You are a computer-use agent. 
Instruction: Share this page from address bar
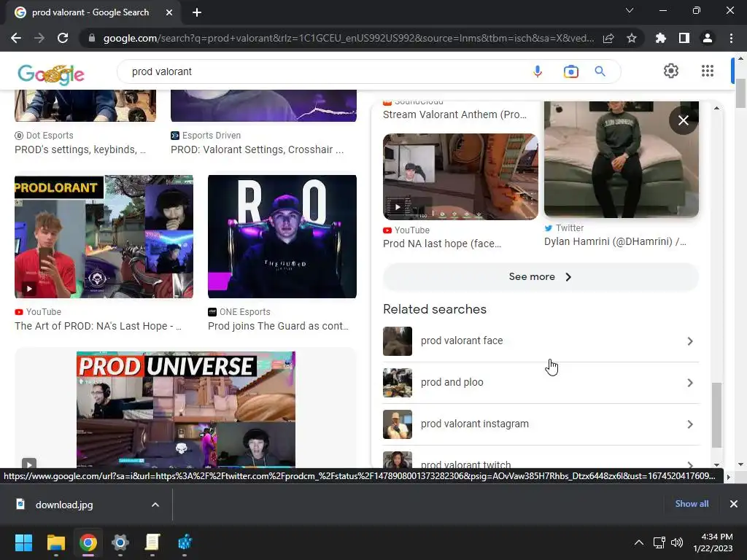tap(608, 38)
